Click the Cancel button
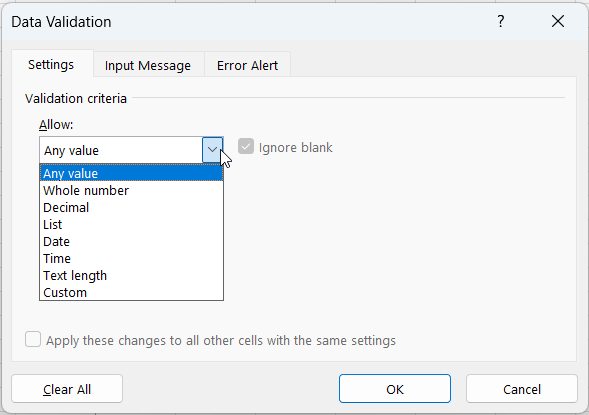 tap(522, 389)
